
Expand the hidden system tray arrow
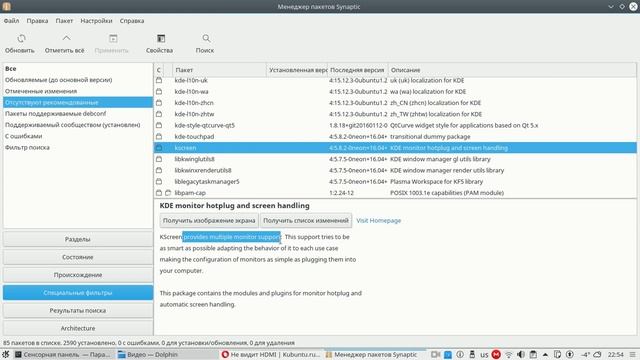coord(545,354)
